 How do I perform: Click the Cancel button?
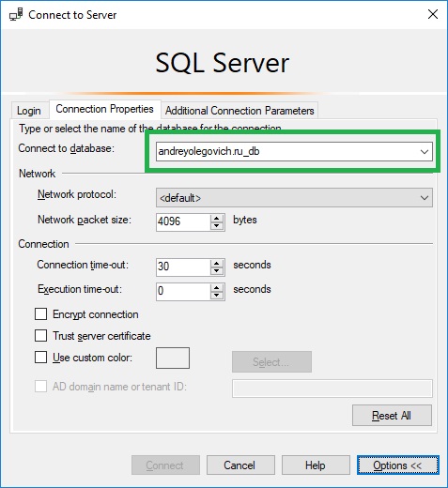click(x=240, y=465)
